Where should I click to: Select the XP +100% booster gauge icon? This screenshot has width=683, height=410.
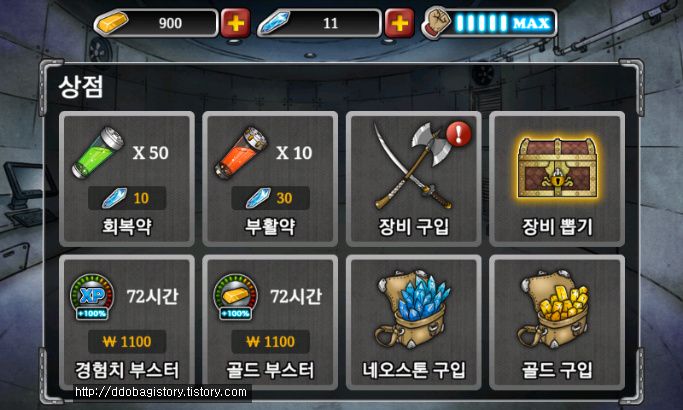[92, 297]
